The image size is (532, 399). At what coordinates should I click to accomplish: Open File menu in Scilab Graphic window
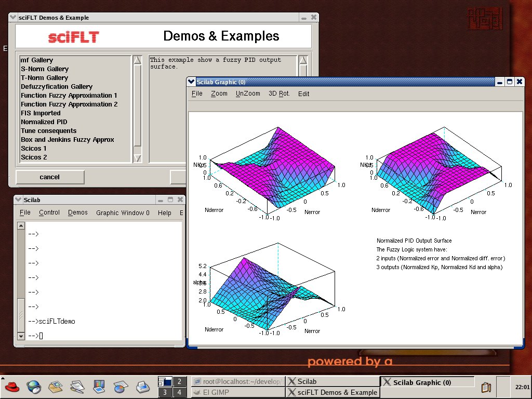click(x=197, y=94)
